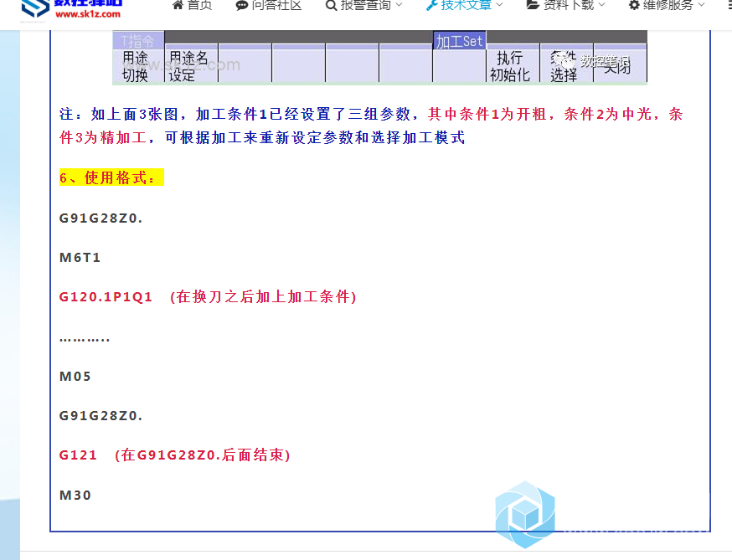
Task: Click the red line G121 (在G91G28Z0.后面结束)
Action: pyautogui.click(x=174, y=455)
